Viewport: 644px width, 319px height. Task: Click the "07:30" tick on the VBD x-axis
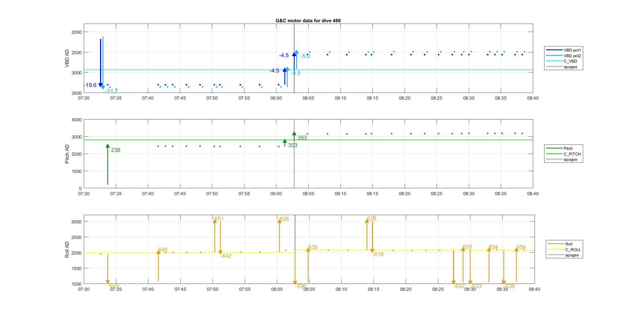[x=84, y=98]
